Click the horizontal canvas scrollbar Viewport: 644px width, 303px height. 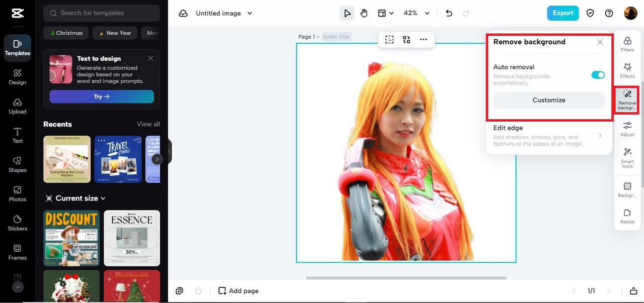click(406, 278)
